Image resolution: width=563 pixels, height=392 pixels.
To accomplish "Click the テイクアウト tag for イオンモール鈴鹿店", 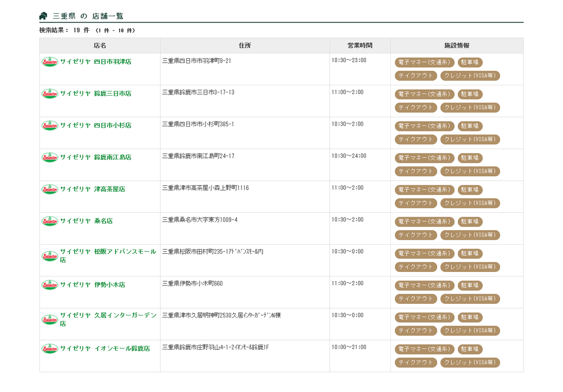I will coord(416,362).
